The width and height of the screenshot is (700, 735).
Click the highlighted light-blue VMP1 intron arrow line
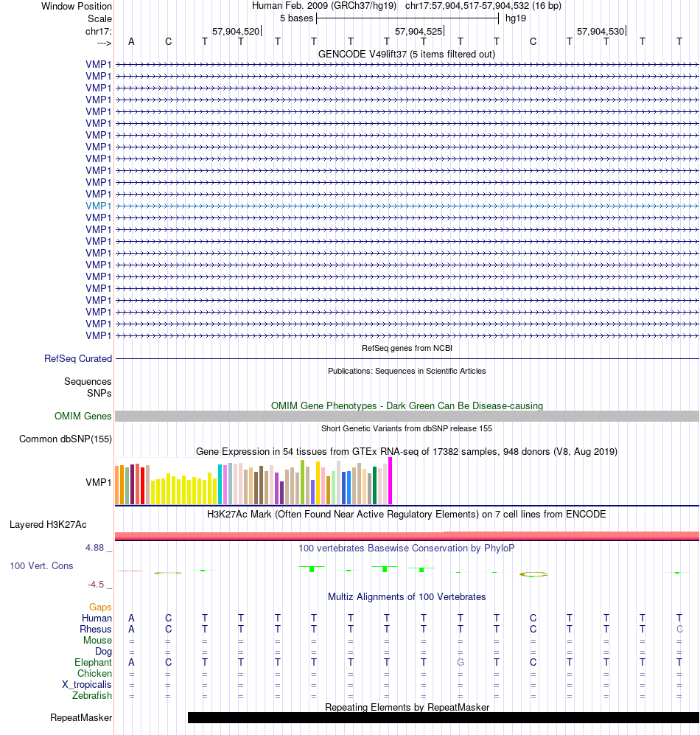(407, 206)
